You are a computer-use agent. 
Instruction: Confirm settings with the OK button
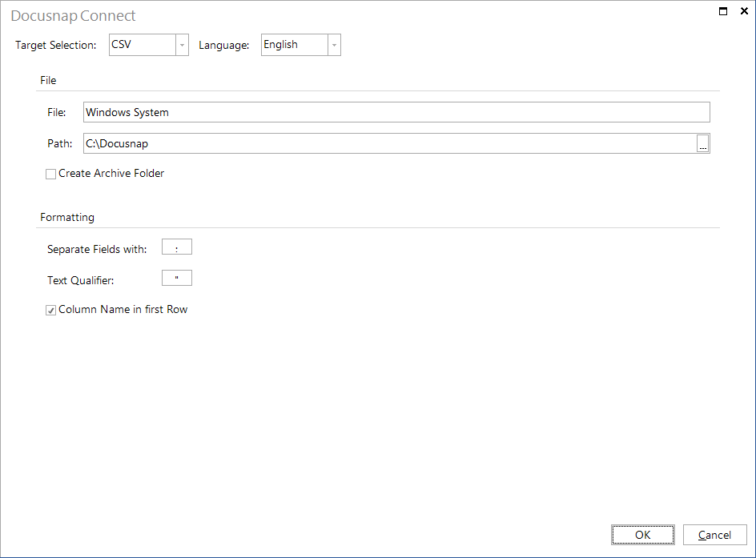tap(643, 535)
